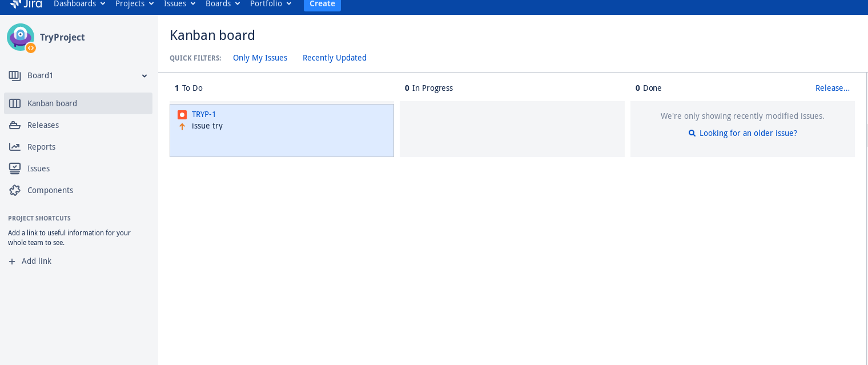Viewport: 868px width, 365px height.
Task: Click Looking for an older issue link
Action: 748,133
